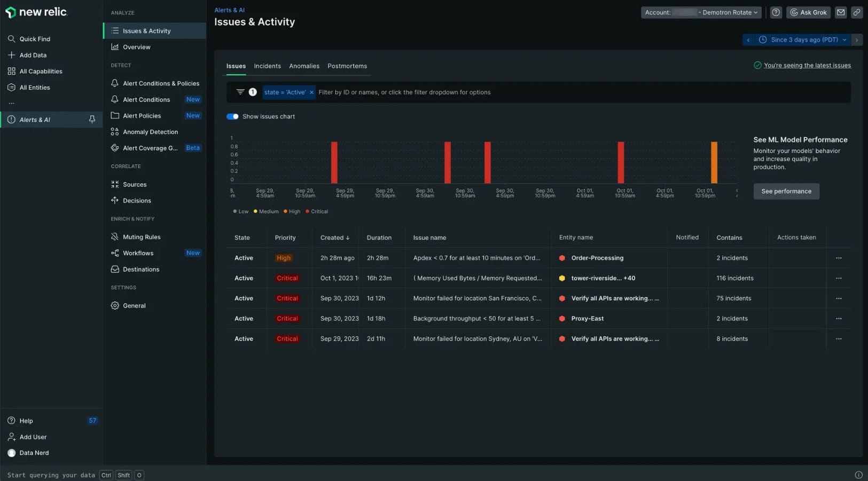This screenshot has height=481, width=868.
Task: Select the Anomaly Detection icon
Action: pos(115,132)
